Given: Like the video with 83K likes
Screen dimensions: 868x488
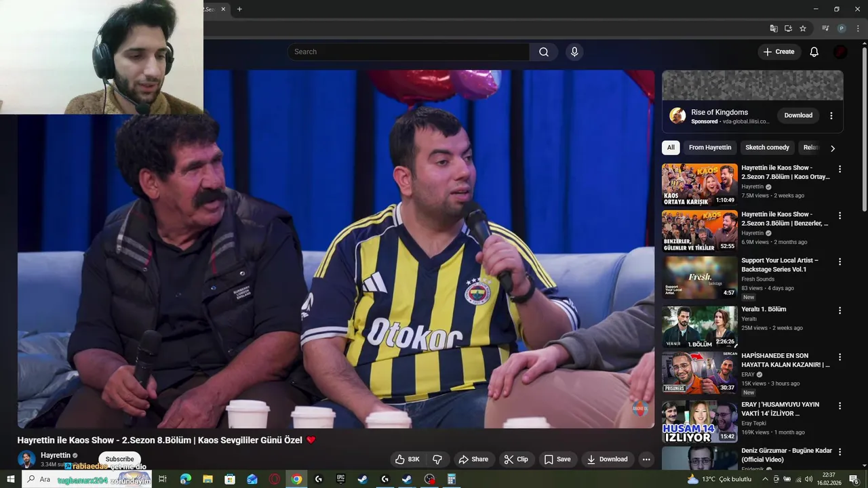Looking at the screenshot, I should pyautogui.click(x=408, y=459).
